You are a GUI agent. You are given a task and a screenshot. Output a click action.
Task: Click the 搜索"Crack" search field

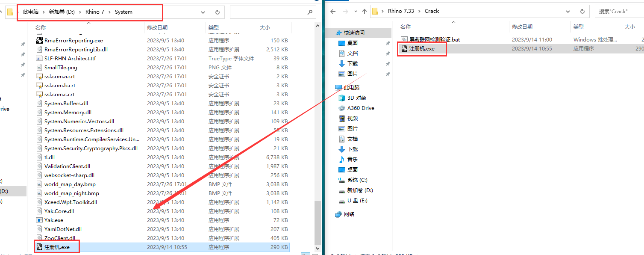click(619, 12)
